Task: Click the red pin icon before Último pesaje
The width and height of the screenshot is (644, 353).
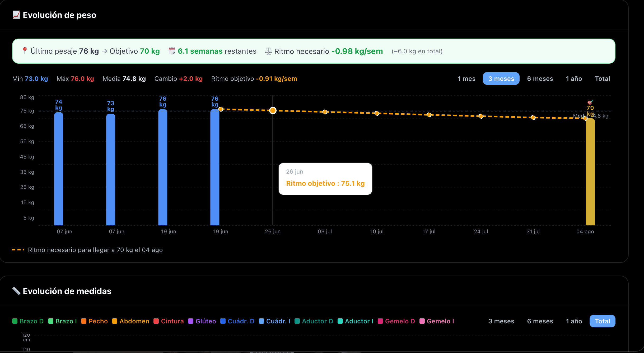Action: tap(25, 51)
